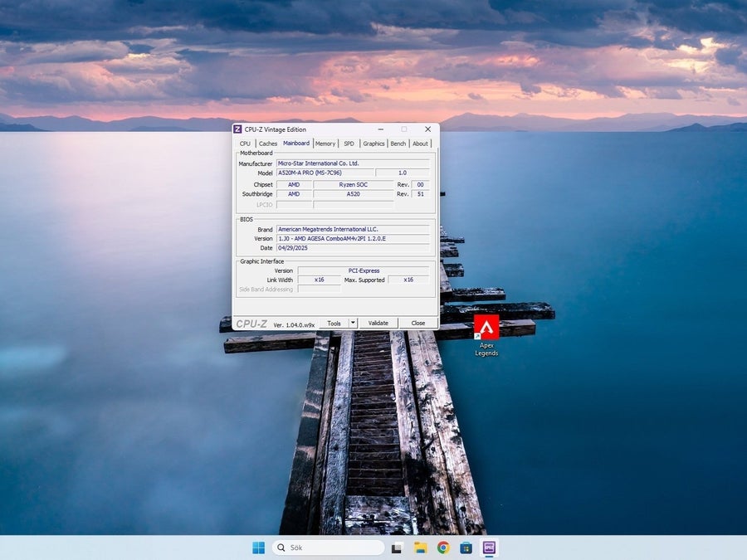Click the Validate button
The width and height of the screenshot is (747, 560).
coord(378,323)
